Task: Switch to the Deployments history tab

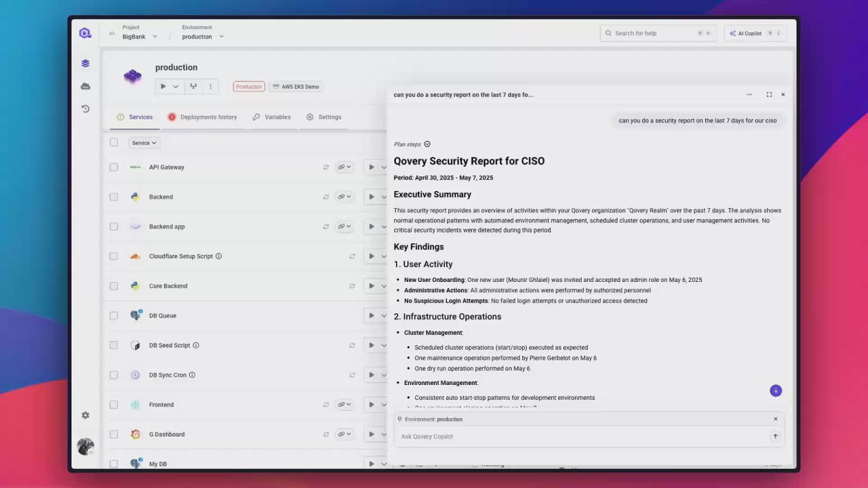Action: (x=203, y=117)
